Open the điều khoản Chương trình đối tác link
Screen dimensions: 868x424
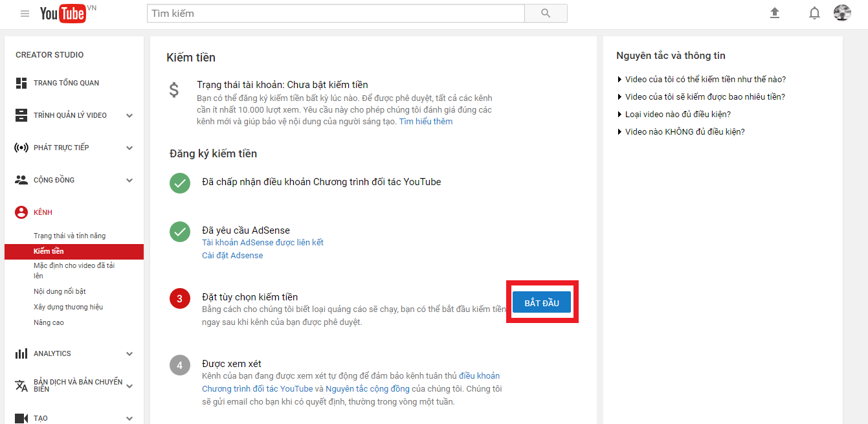point(351,383)
